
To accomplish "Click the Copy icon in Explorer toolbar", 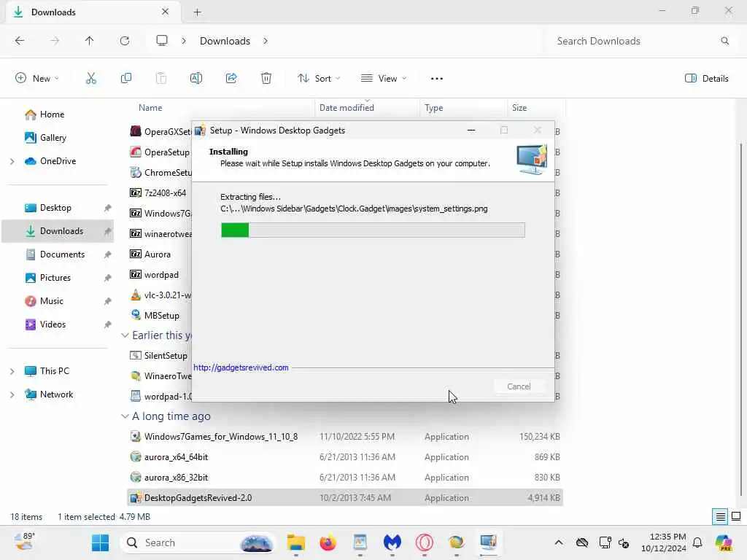I will click(125, 79).
